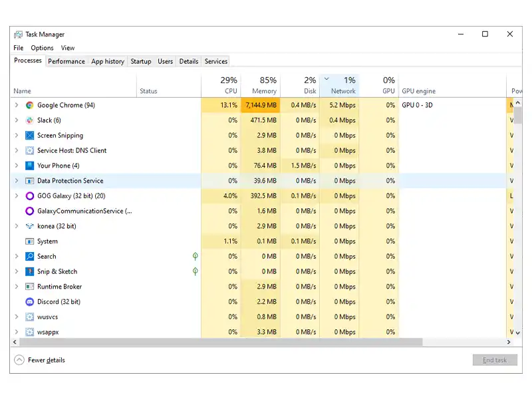Sort processes by Name column

click(x=74, y=86)
